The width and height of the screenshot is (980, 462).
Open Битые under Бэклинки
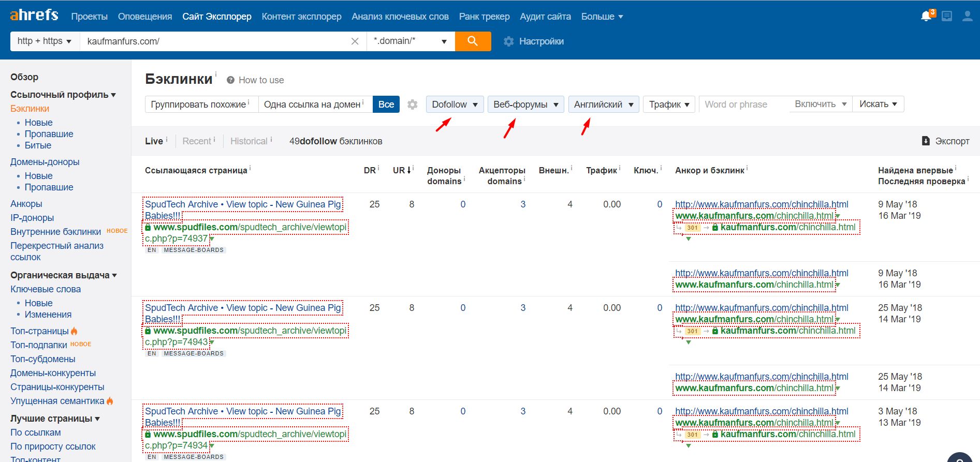coord(38,145)
